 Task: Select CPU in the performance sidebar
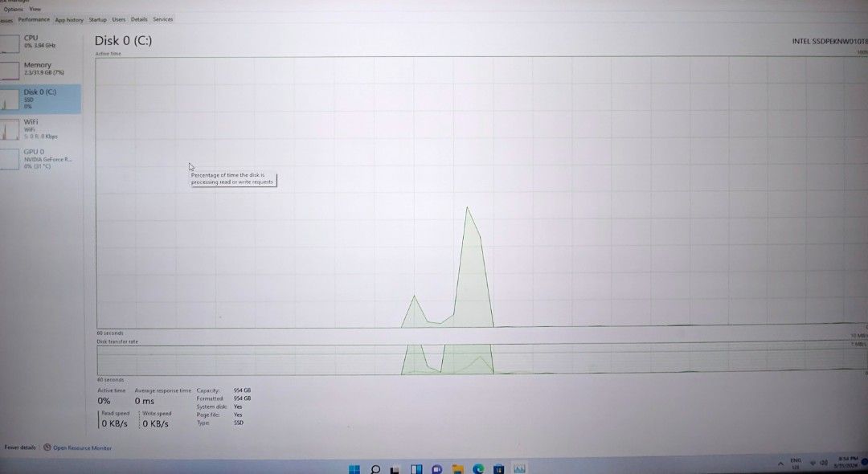40,42
